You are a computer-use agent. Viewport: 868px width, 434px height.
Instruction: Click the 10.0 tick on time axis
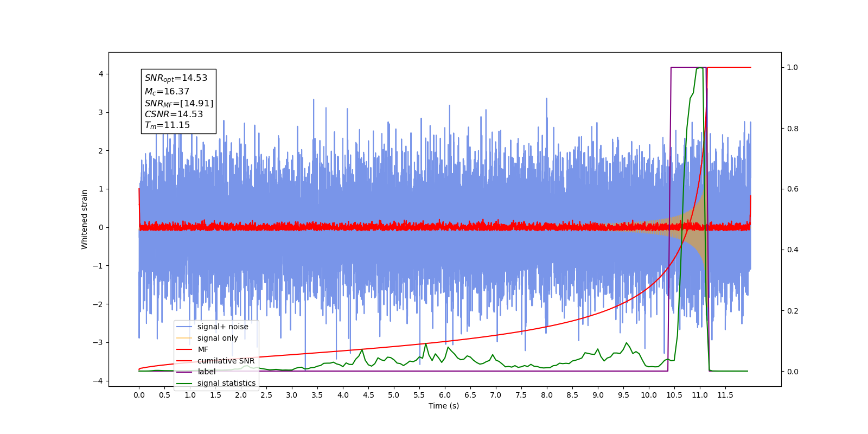[x=649, y=395]
